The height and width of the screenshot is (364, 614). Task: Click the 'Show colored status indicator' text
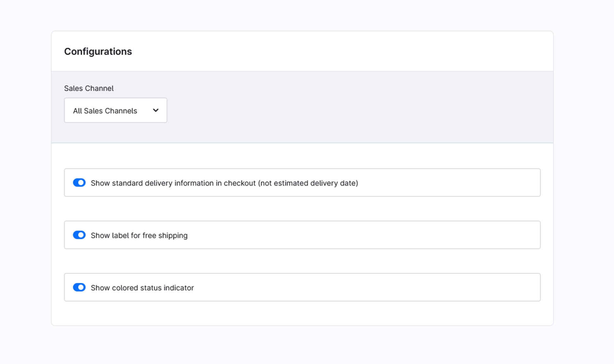tap(142, 288)
